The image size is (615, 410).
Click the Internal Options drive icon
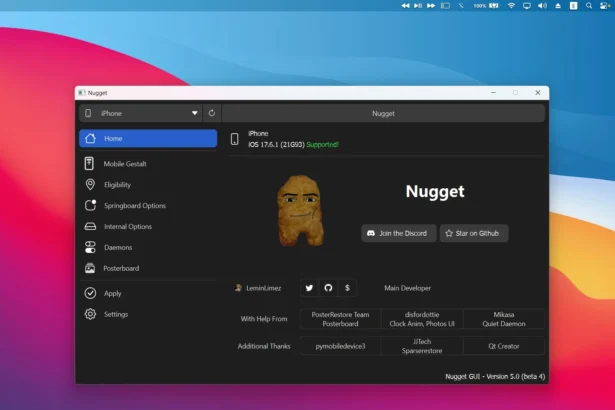click(90, 226)
